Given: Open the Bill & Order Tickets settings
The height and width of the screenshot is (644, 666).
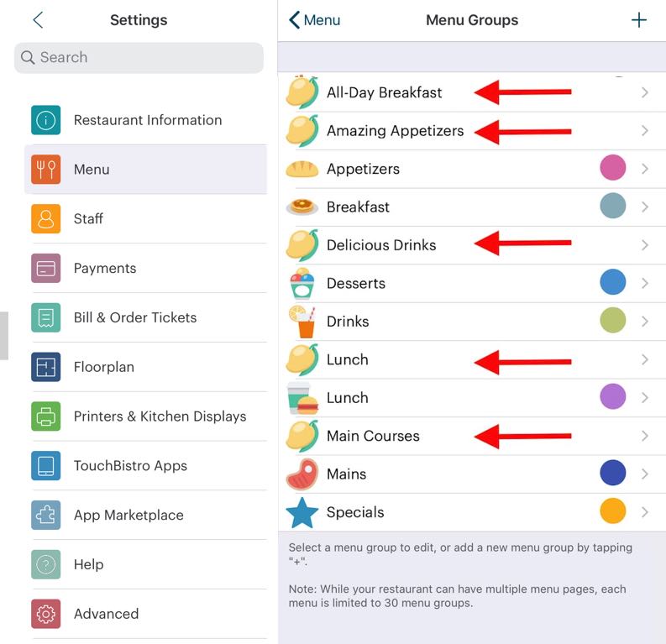Looking at the screenshot, I should coord(135,317).
